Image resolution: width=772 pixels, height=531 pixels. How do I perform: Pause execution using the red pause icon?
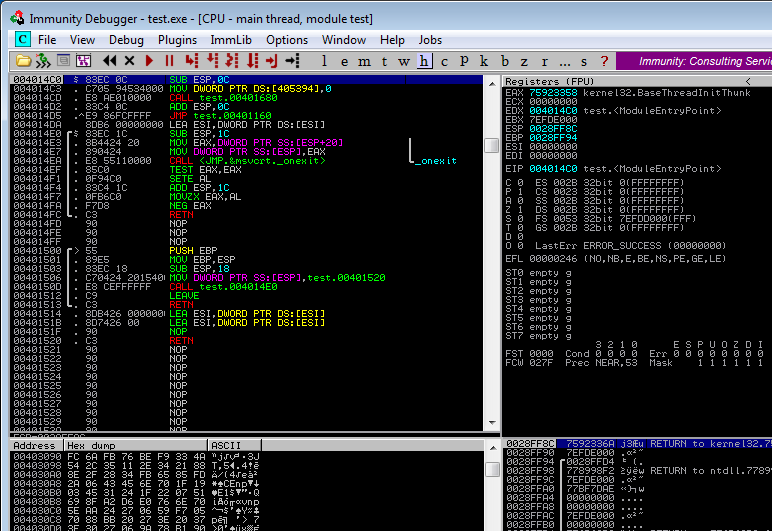pyautogui.click(x=169, y=61)
